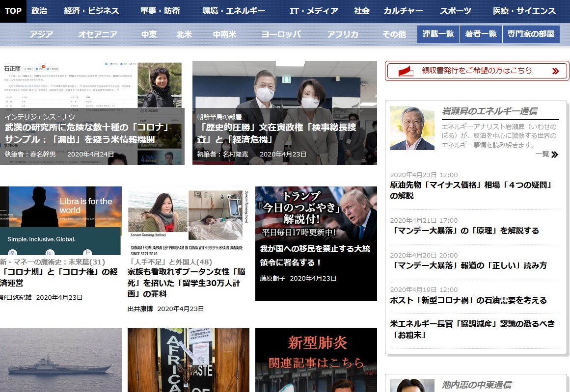
Task: Click 岩瀬昇's portrait photo
Action: [x=412, y=128]
